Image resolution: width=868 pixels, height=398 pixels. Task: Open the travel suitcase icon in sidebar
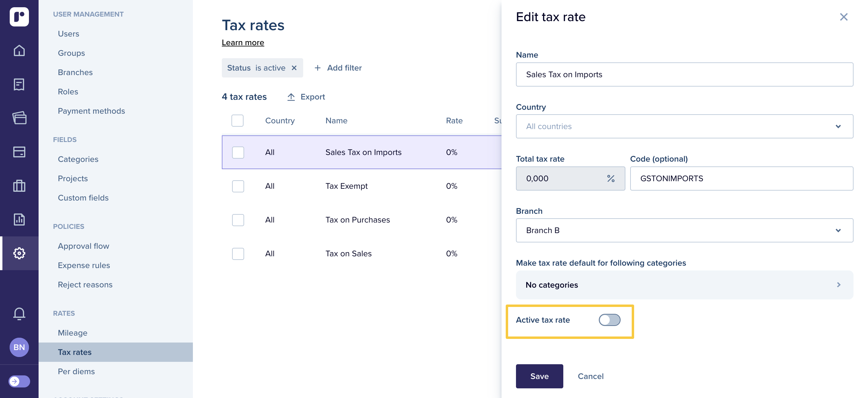pos(19,186)
